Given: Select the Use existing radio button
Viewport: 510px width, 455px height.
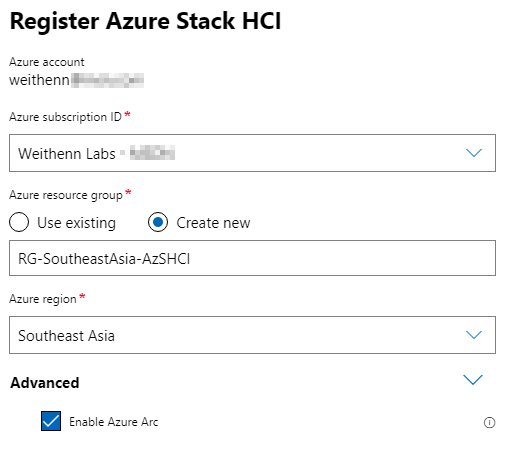Looking at the screenshot, I should click(x=19, y=222).
